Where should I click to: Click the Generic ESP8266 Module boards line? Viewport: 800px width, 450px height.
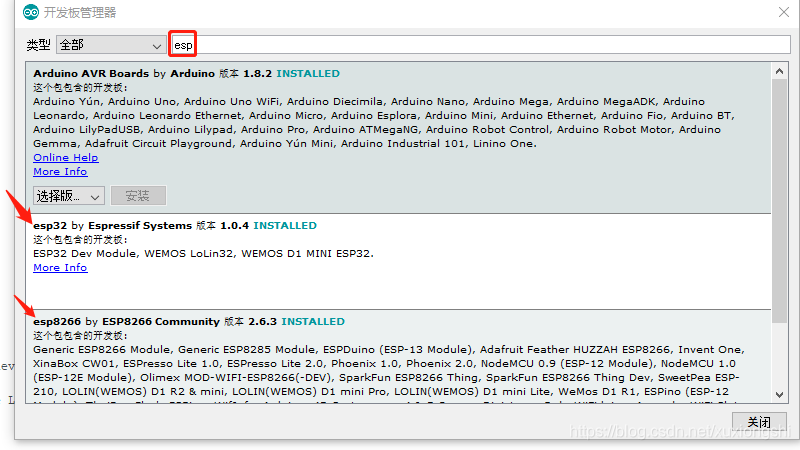pyautogui.click(x=389, y=349)
